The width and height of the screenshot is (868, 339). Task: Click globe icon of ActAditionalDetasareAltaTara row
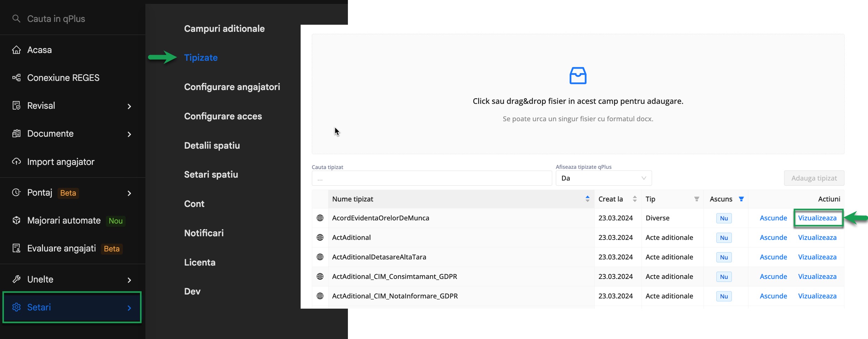(x=320, y=257)
